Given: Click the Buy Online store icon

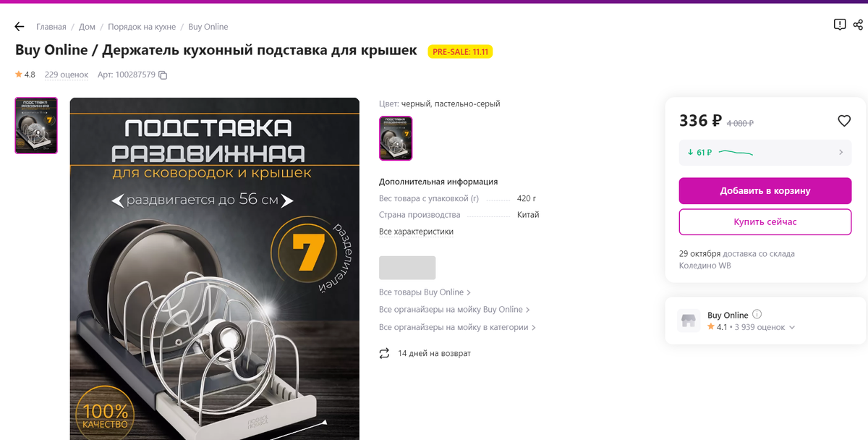Looking at the screenshot, I should pos(689,321).
